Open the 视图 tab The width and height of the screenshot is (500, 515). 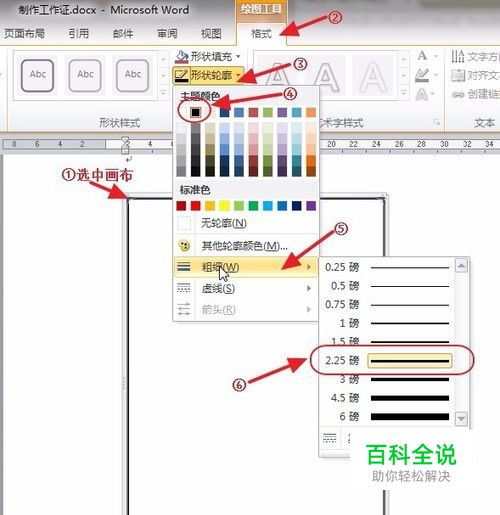tap(211, 33)
